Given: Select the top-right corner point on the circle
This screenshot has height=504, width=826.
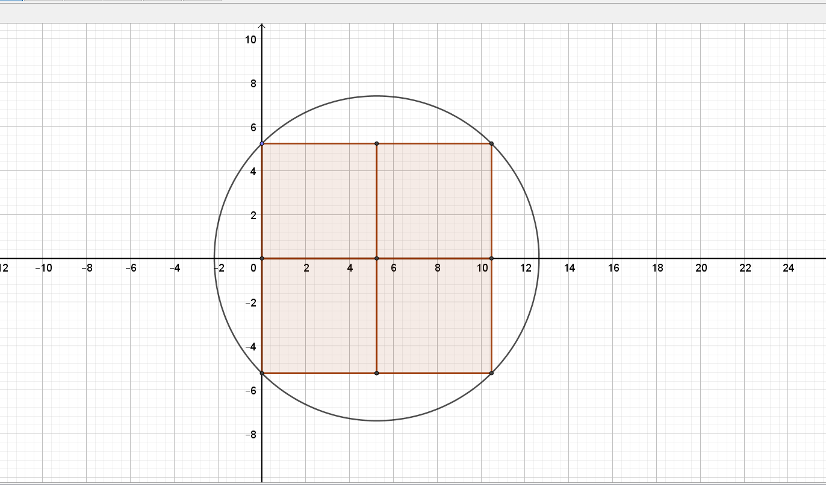Looking at the screenshot, I should 492,143.
